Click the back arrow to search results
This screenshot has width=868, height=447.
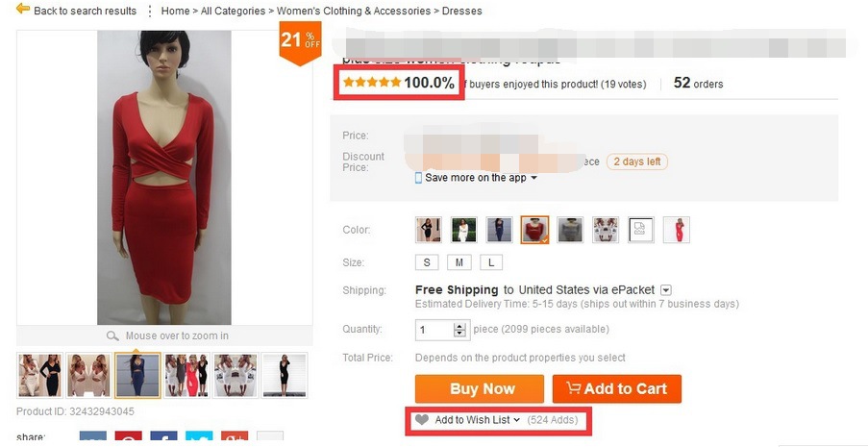tap(23, 10)
